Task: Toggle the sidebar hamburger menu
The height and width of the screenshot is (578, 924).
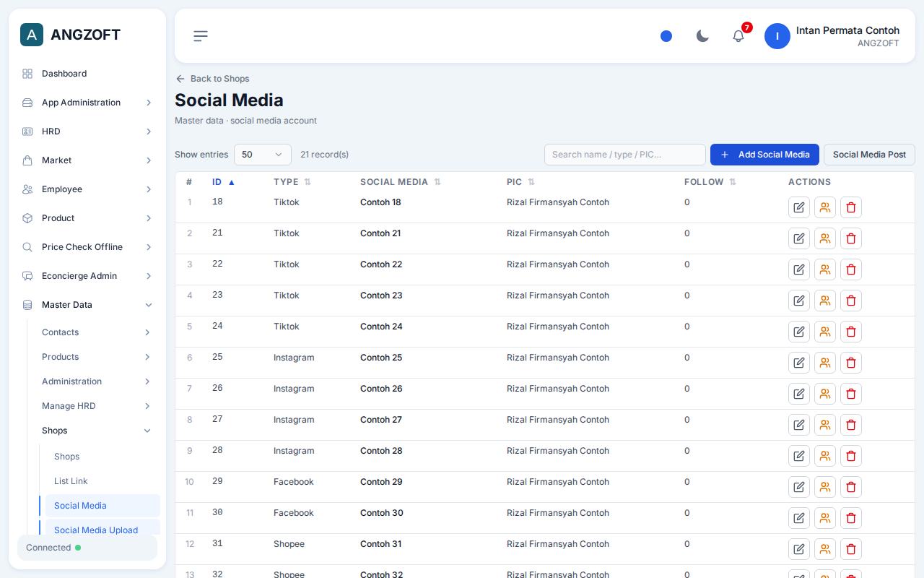Action: pos(201,36)
